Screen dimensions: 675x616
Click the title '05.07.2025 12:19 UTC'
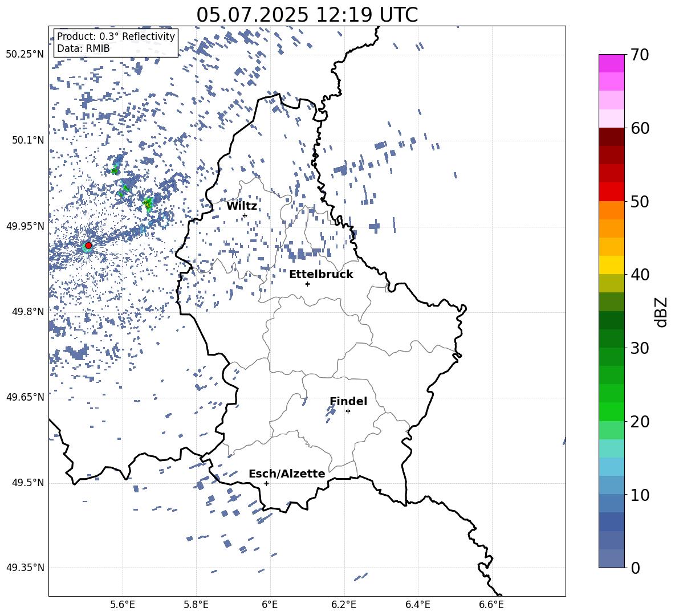click(x=307, y=15)
